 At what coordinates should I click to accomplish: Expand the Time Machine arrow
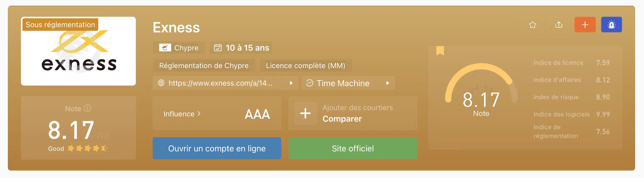click(x=388, y=83)
